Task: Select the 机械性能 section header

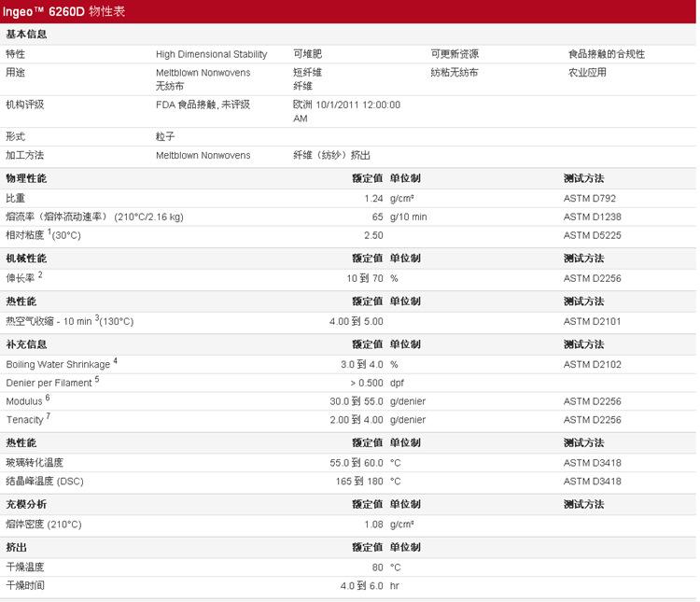Action: (x=26, y=259)
